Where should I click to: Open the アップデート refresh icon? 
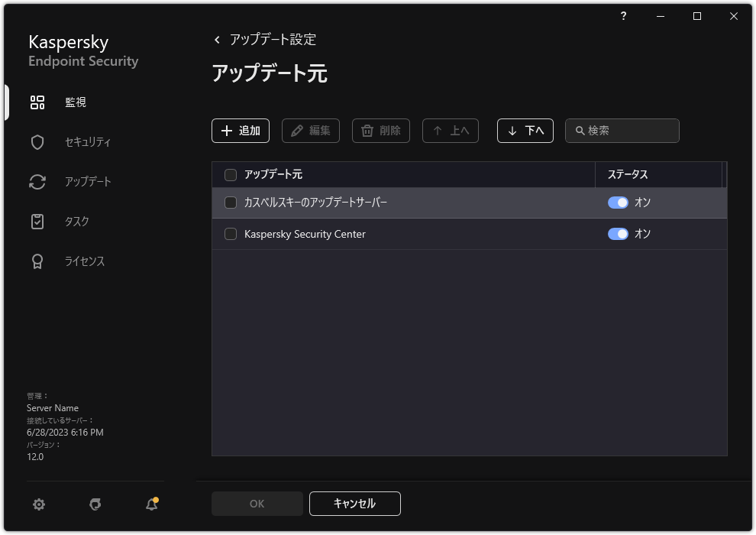(37, 181)
